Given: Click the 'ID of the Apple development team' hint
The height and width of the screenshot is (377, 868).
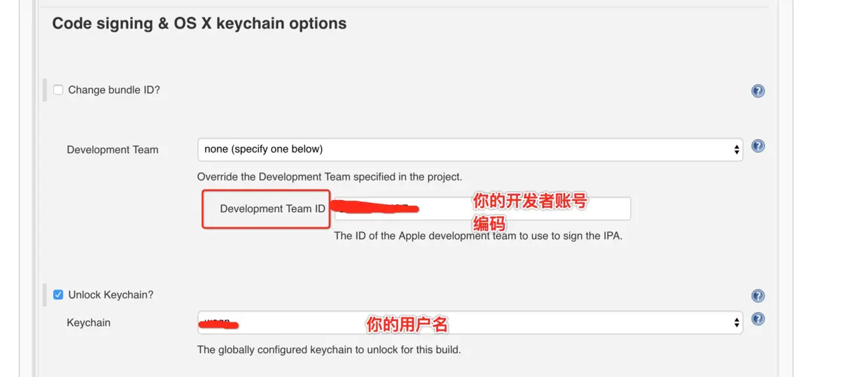Looking at the screenshot, I should point(477,236).
